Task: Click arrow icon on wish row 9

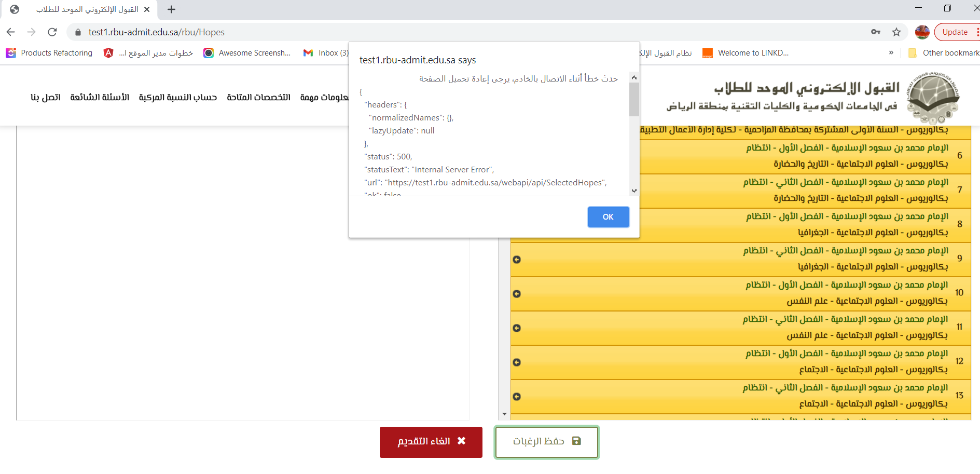Action: pos(517,260)
